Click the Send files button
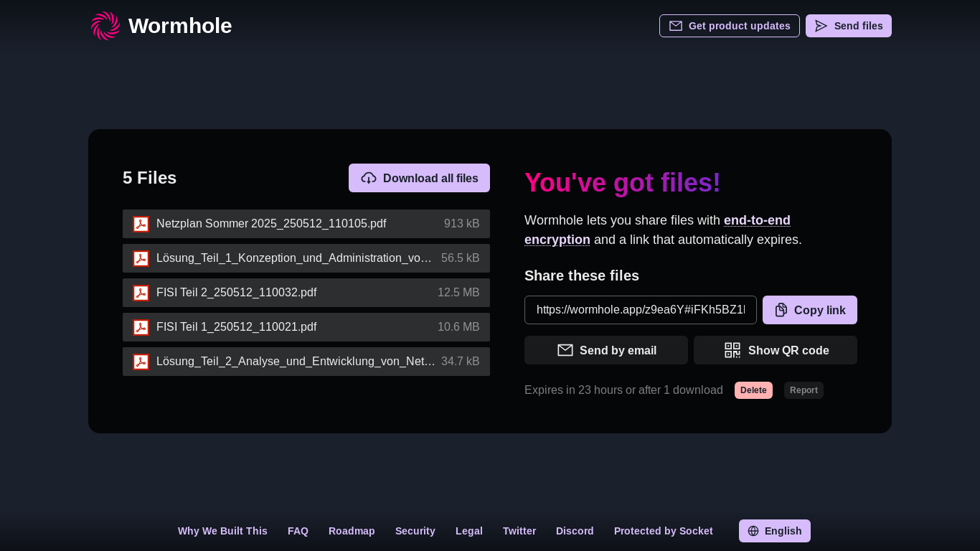The width and height of the screenshot is (980, 551). (x=849, y=26)
